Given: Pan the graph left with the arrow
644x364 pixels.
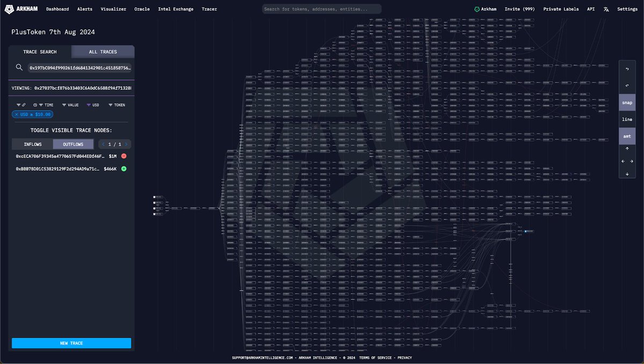Looking at the screenshot, I should click(623, 161).
